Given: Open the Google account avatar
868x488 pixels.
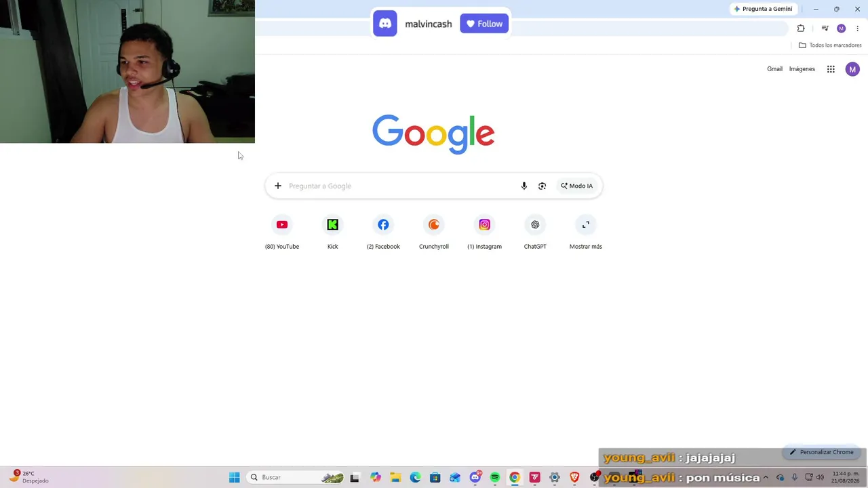Looking at the screenshot, I should 852,69.
